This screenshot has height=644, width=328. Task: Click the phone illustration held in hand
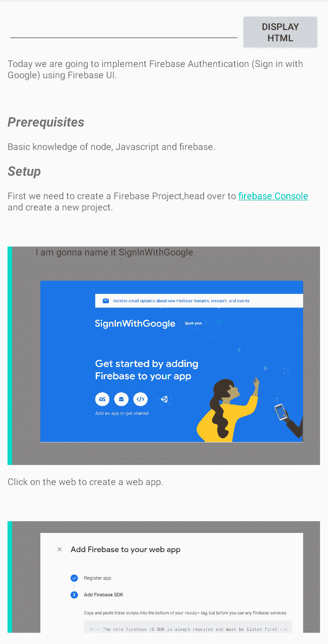point(281,412)
